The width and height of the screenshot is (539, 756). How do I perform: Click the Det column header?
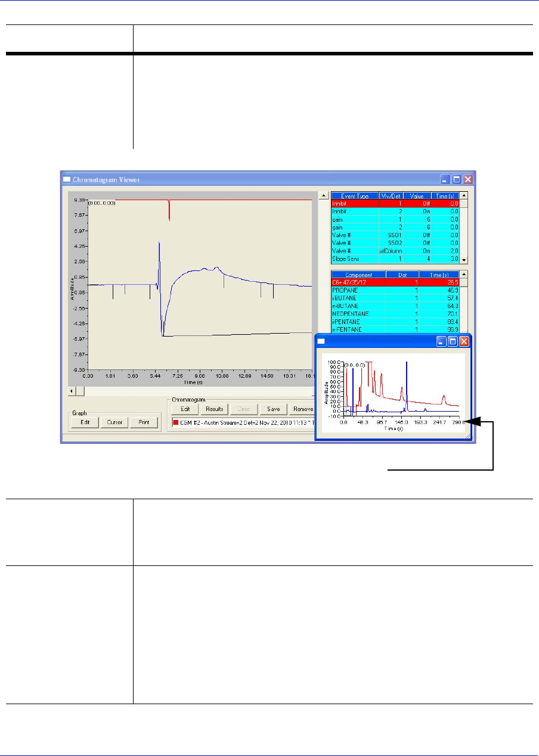click(x=402, y=275)
